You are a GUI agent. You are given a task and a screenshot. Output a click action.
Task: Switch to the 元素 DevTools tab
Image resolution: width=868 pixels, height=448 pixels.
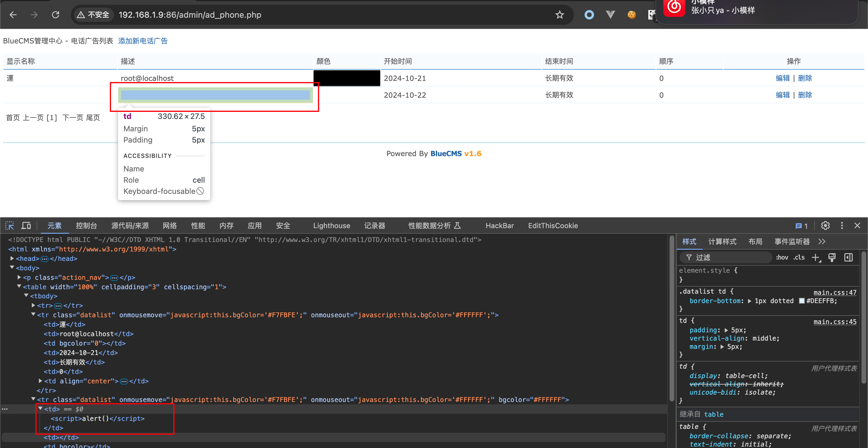(55, 226)
